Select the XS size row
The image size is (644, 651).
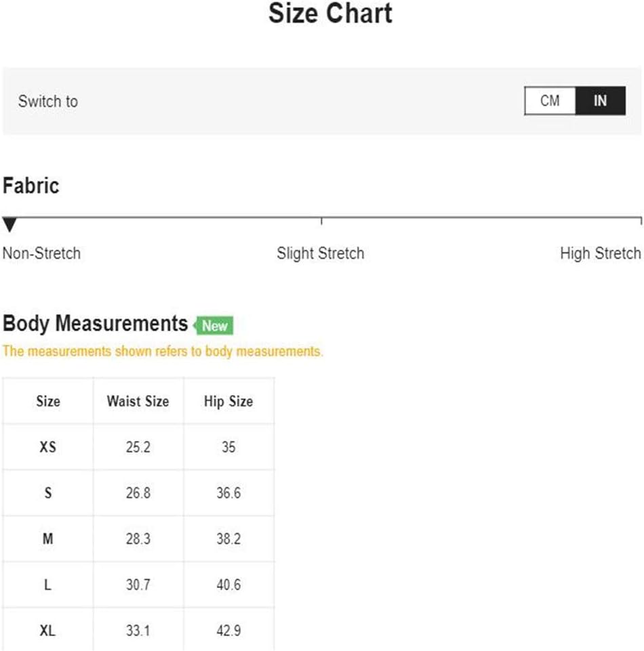tap(138, 447)
